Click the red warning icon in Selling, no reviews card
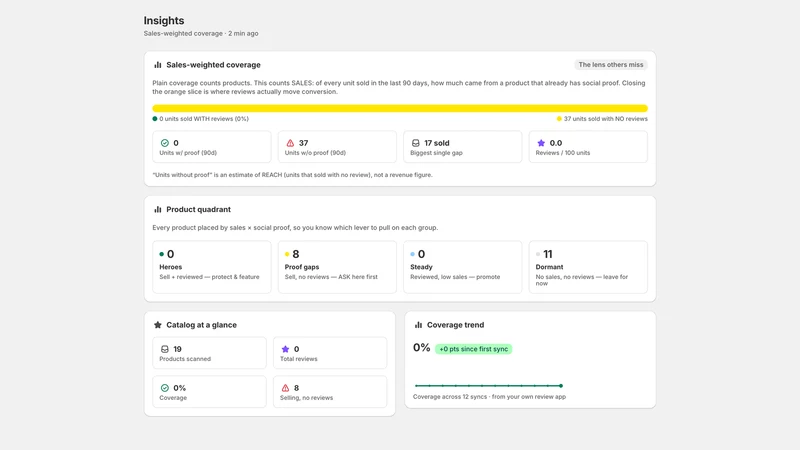 285,388
